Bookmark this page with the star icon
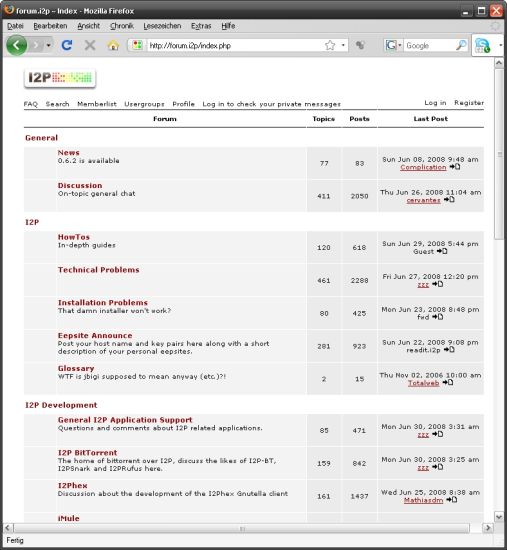 (x=330, y=45)
